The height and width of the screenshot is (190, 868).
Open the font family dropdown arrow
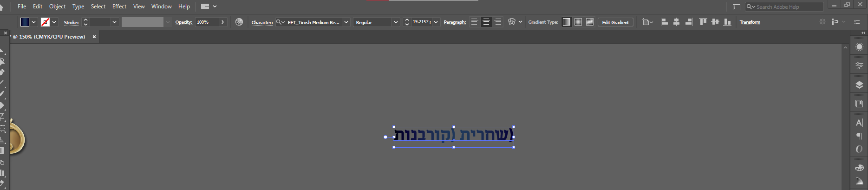(346, 22)
